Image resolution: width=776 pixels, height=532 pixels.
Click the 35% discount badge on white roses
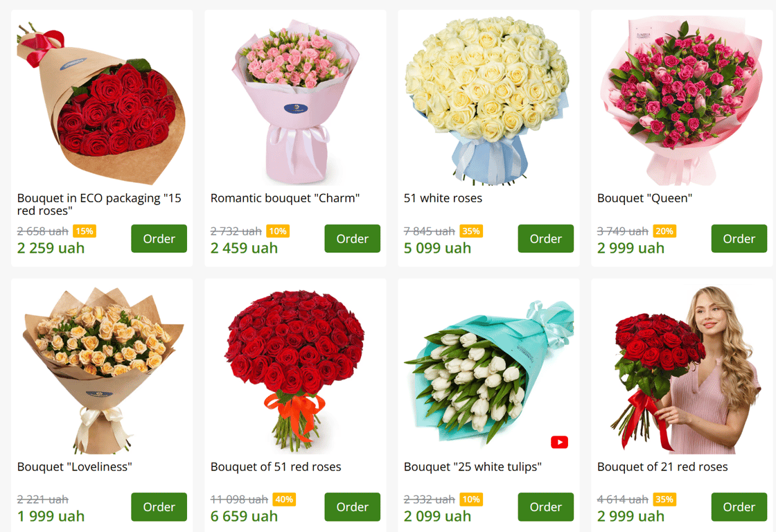click(x=470, y=231)
